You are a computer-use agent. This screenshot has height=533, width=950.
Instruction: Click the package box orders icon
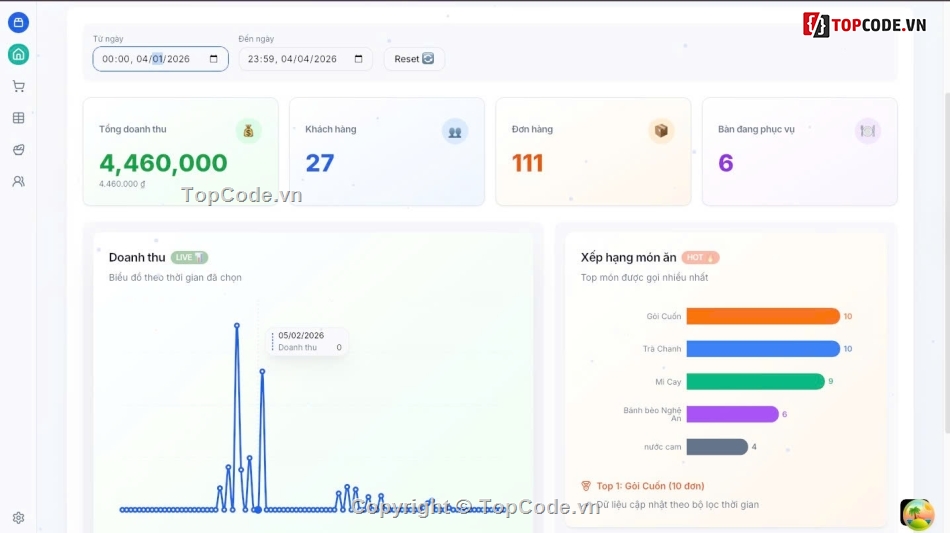click(661, 131)
